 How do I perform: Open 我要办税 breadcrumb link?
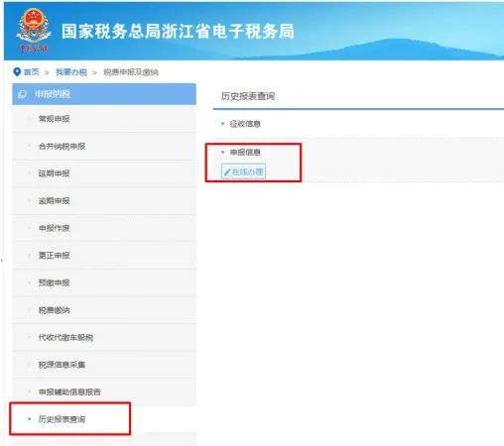[x=71, y=72]
